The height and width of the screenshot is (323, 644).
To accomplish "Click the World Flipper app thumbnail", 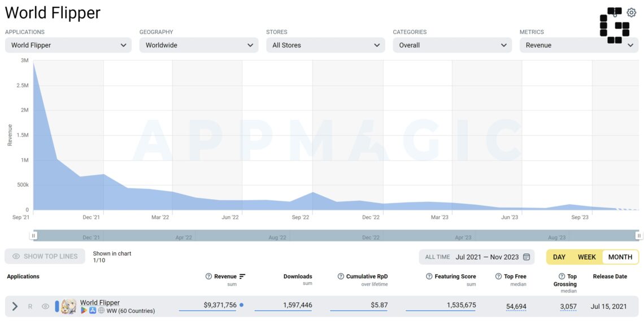I will coord(68,307).
